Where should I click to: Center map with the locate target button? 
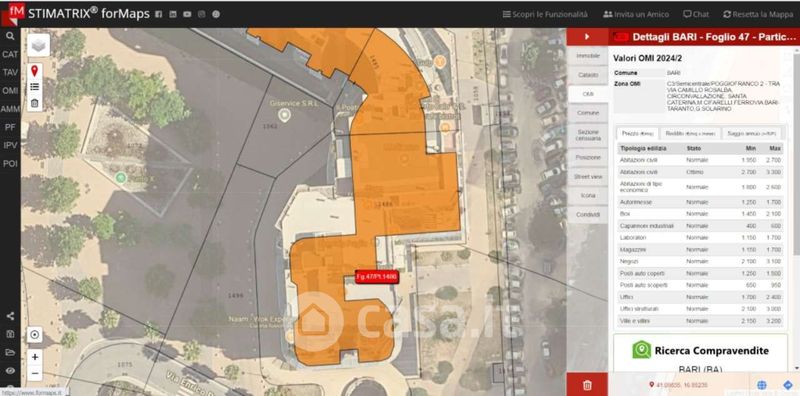tap(35, 335)
